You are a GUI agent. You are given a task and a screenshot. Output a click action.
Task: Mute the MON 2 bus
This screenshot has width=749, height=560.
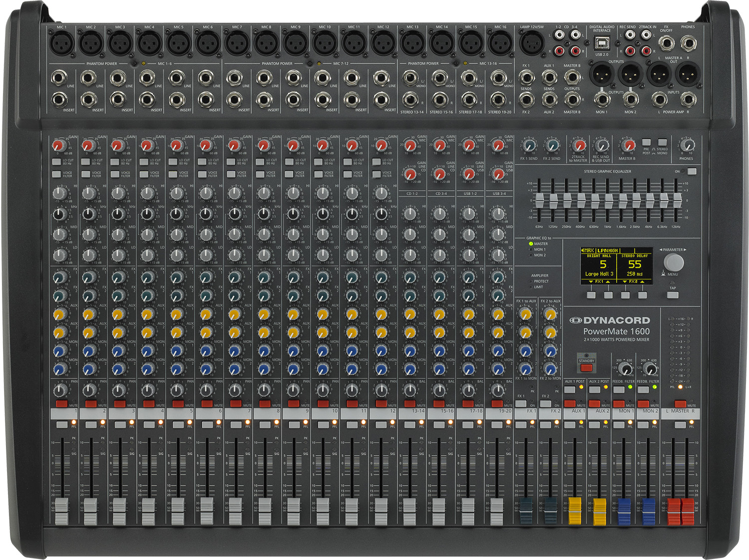click(x=643, y=404)
